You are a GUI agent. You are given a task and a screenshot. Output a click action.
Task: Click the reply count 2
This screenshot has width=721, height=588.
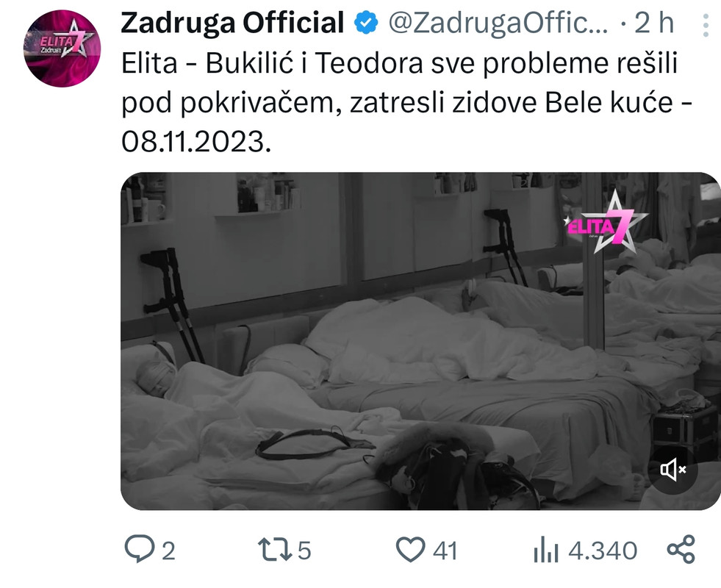[169, 551]
